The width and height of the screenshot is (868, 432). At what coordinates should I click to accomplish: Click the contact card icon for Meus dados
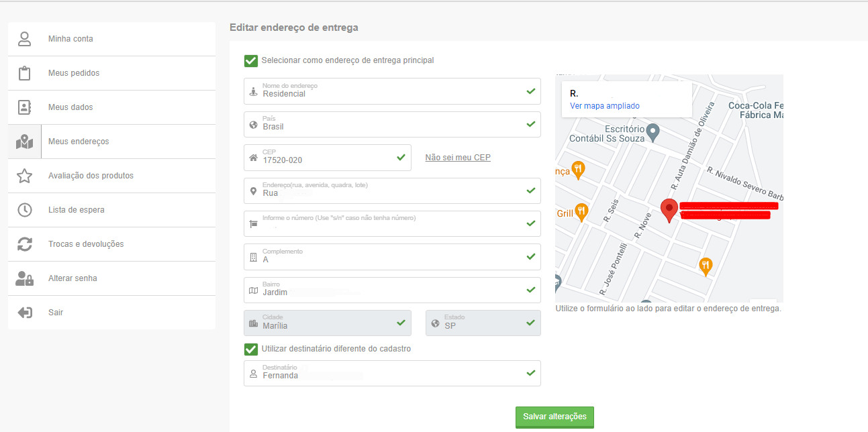coord(25,107)
